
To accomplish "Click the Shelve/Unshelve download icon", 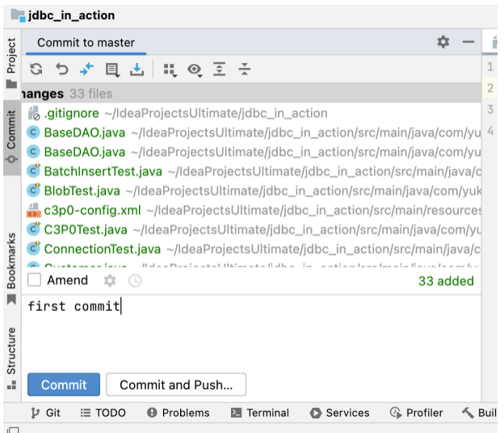I will pyautogui.click(x=137, y=69).
